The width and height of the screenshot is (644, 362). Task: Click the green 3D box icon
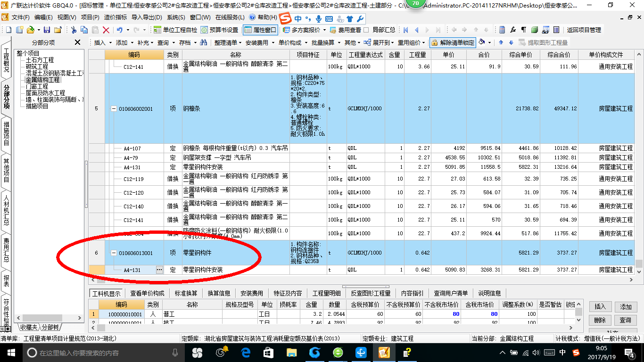tap(535, 30)
